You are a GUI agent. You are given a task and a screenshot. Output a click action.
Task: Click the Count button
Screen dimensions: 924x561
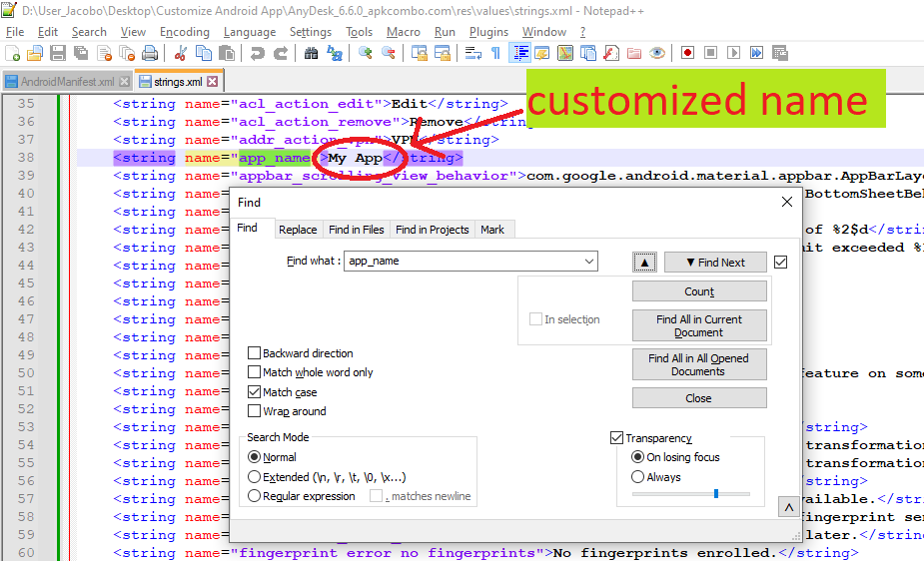pyautogui.click(x=699, y=291)
